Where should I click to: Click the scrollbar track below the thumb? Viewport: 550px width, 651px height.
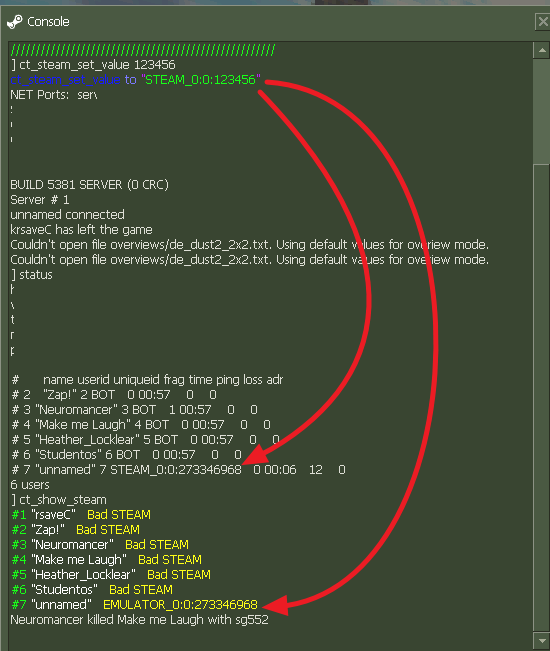click(x=542, y=399)
